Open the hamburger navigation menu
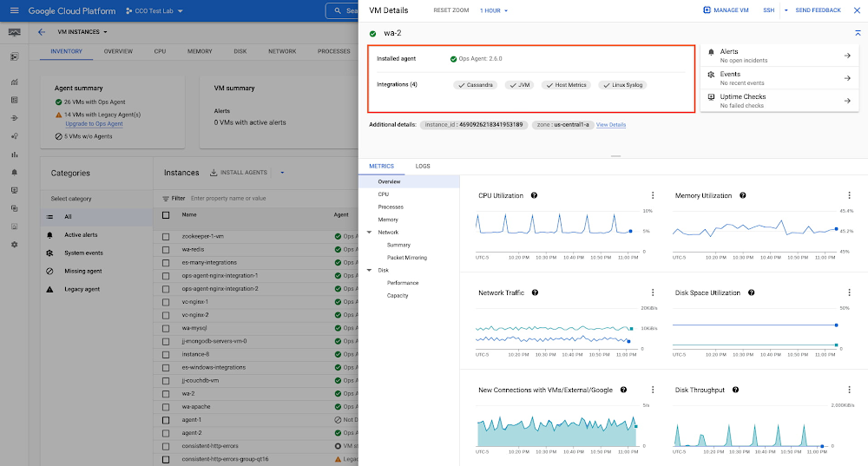This screenshot has width=868, height=466. pos(14,10)
